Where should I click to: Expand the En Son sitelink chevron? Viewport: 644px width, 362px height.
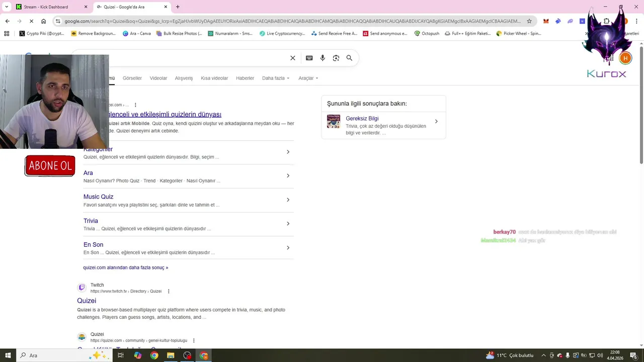288,247
